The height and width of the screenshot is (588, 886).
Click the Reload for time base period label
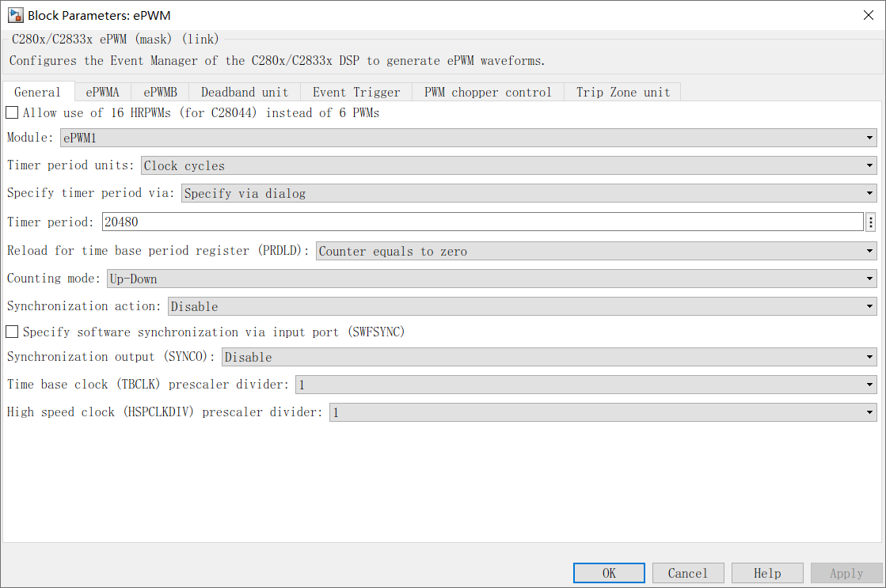point(158,250)
